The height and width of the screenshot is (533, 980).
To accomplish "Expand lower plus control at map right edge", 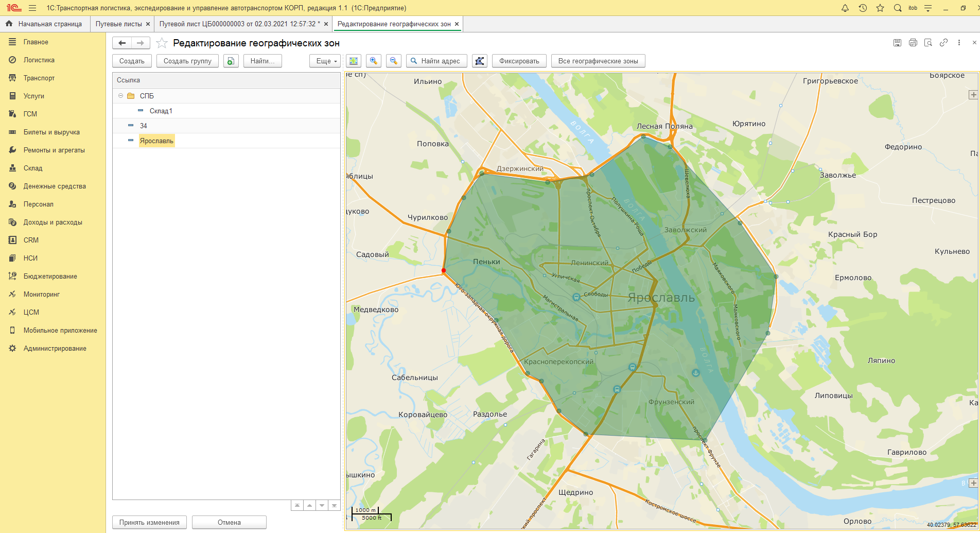I will [x=973, y=483].
